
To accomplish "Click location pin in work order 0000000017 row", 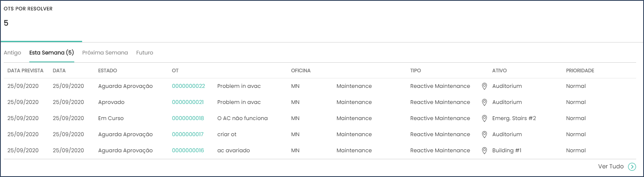I will click(485, 135).
